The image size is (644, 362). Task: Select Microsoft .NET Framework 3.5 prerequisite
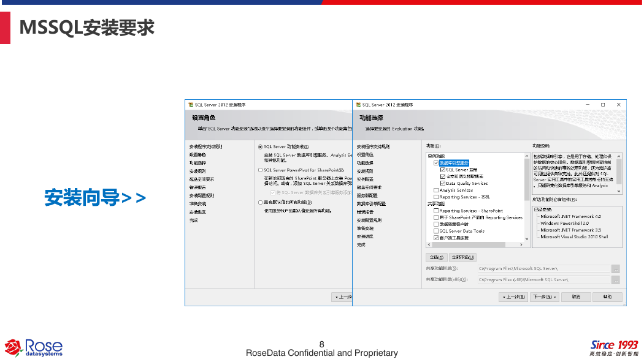click(570, 230)
